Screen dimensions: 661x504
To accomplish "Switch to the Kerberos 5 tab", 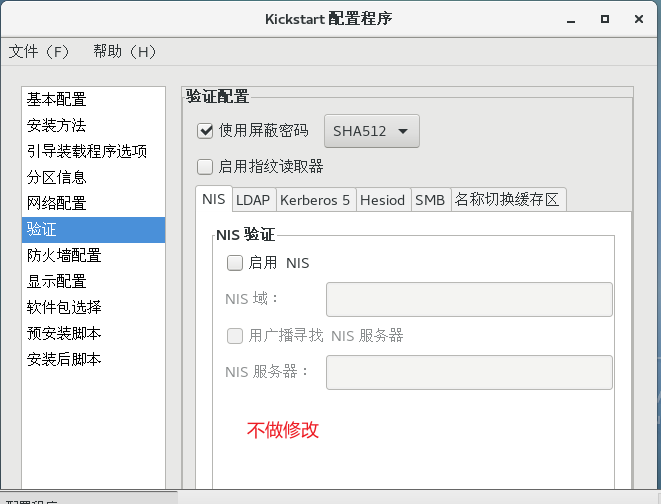I will click(x=315, y=200).
